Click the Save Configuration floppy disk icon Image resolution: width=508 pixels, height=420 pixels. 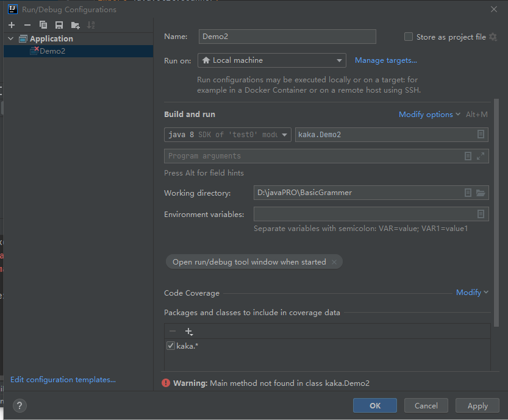59,25
